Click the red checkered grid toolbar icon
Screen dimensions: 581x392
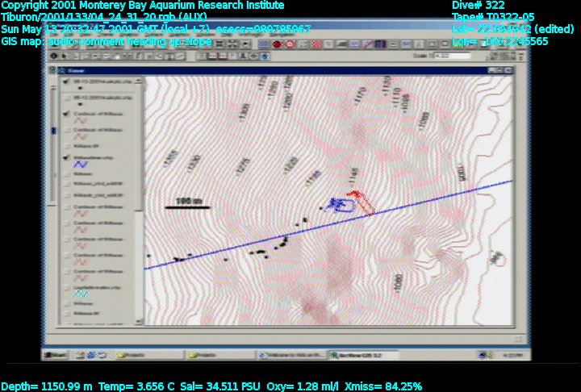pyautogui.click(x=316, y=44)
